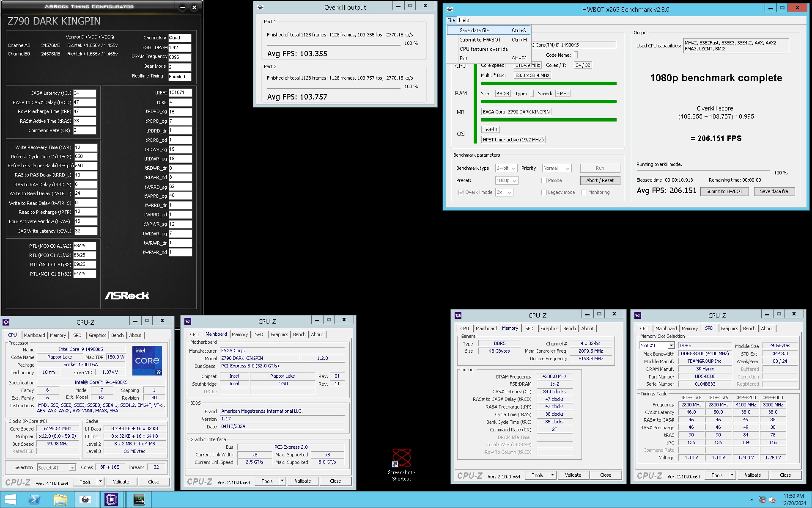Open the Slot #1 memory slot dropdown
The width and height of the screenshot is (812, 508).
(x=657, y=345)
